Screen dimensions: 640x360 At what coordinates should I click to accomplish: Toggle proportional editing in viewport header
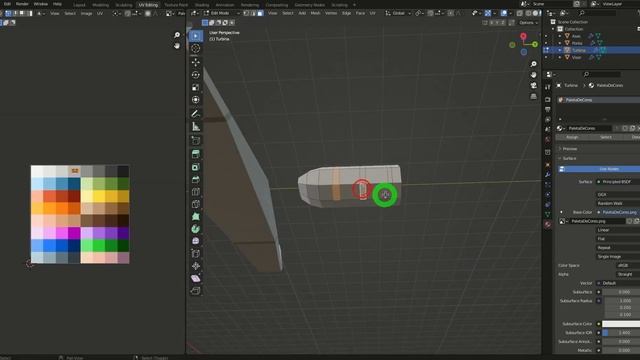click(451, 13)
